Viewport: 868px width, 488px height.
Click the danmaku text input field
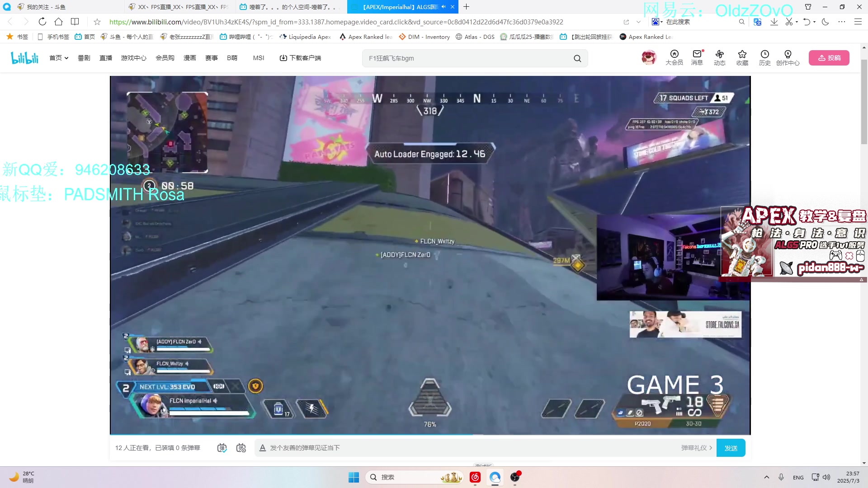pos(472,448)
